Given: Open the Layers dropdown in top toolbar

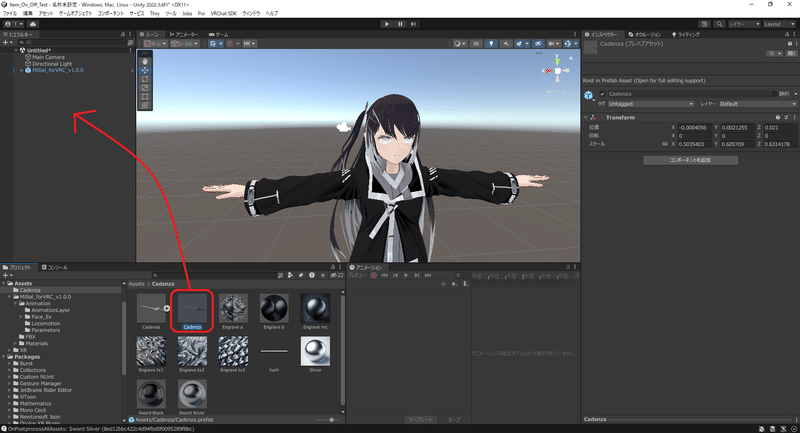Looking at the screenshot, I should (744, 24).
